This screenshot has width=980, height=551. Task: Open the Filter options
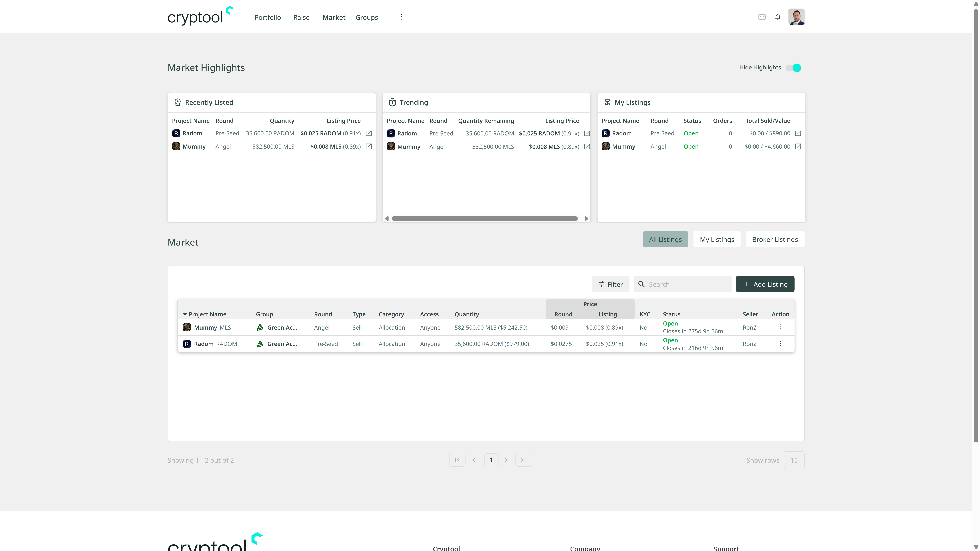(x=611, y=284)
